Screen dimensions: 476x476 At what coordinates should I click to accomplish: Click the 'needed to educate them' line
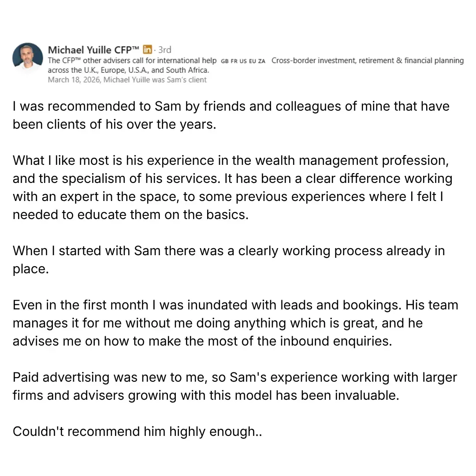pyautogui.click(x=131, y=215)
